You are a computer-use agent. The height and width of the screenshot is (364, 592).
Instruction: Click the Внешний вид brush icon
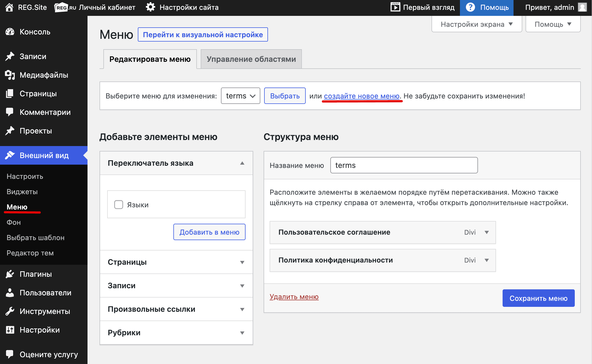coord(10,155)
